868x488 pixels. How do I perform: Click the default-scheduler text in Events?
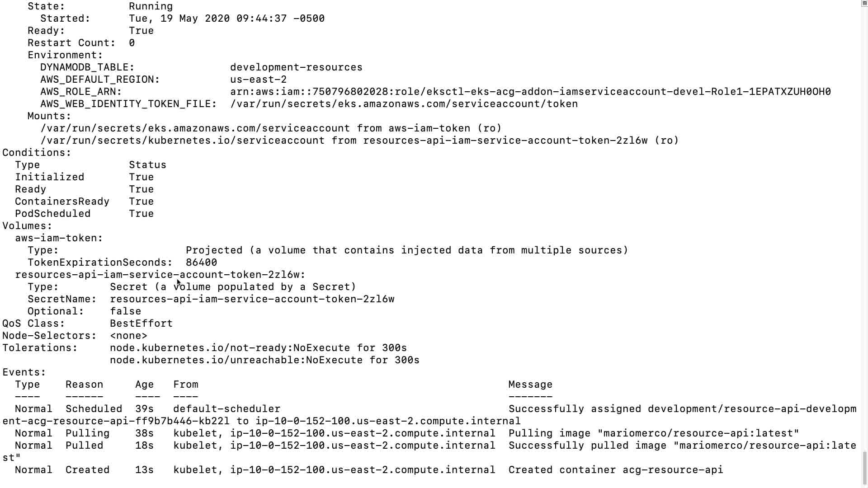(x=226, y=409)
